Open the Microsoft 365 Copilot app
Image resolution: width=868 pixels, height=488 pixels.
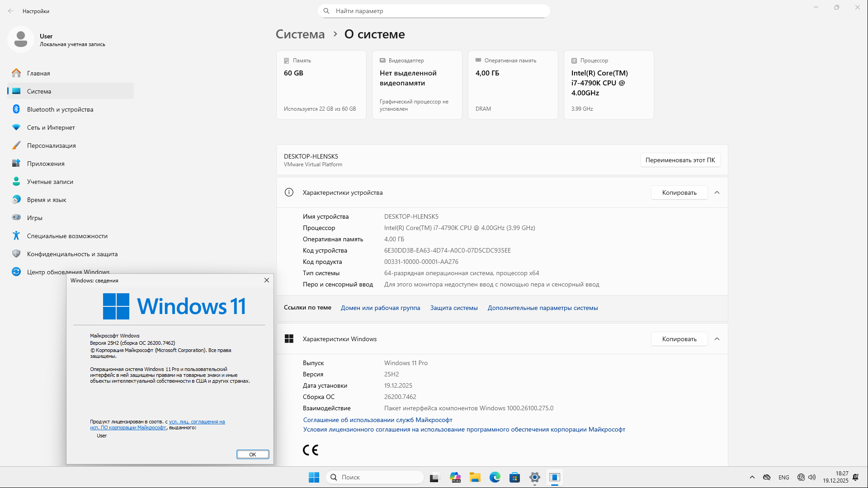click(x=455, y=477)
